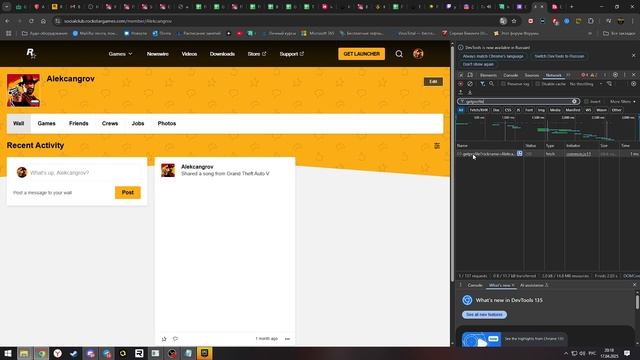This screenshot has height=360, width=640.
Task: Open DevTools customize kebab menu
Action: (624, 75)
